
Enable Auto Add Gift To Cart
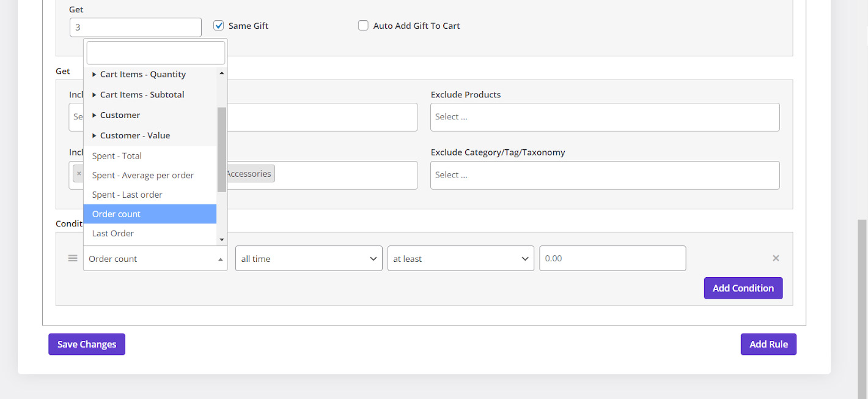tap(364, 26)
